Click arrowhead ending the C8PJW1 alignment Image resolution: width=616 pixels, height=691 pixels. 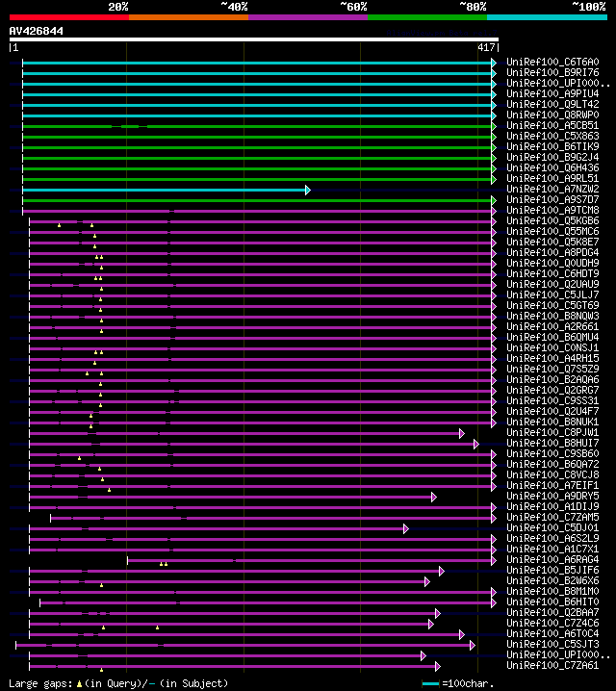pos(461,434)
